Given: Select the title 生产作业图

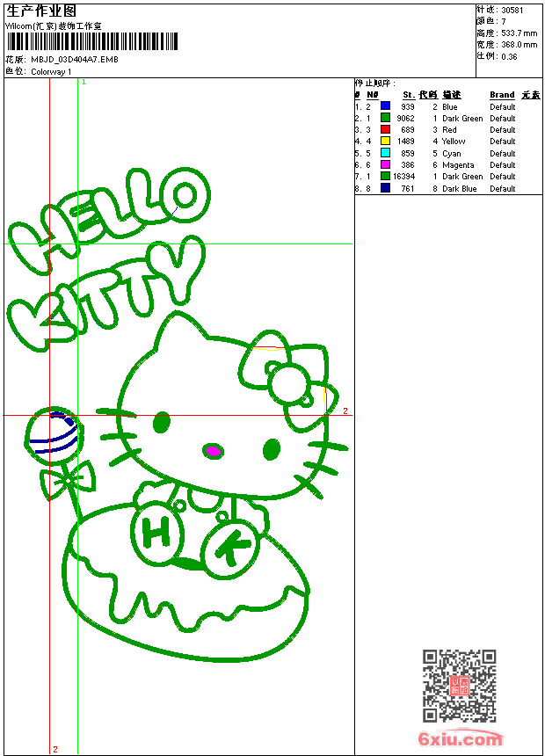Looking at the screenshot, I should pyautogui.click(x=41, y=11).
